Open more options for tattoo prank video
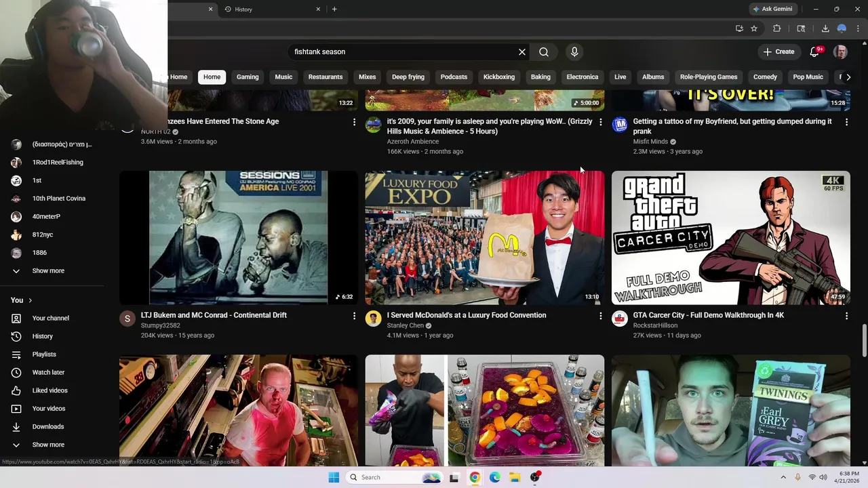Viewport: 868px width, 488px height. point(846,122)
